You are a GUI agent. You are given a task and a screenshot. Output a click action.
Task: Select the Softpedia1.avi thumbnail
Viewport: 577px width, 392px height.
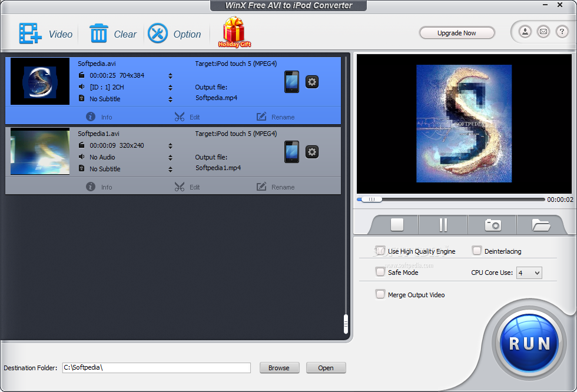coord(40,151)
